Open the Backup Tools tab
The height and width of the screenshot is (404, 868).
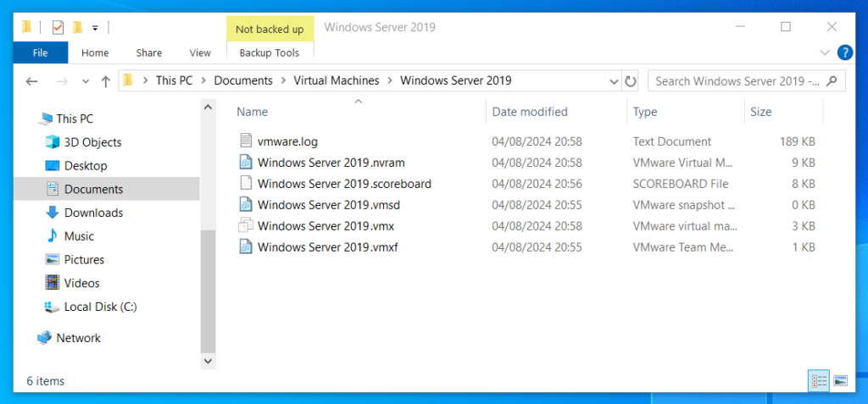(270, 53)
